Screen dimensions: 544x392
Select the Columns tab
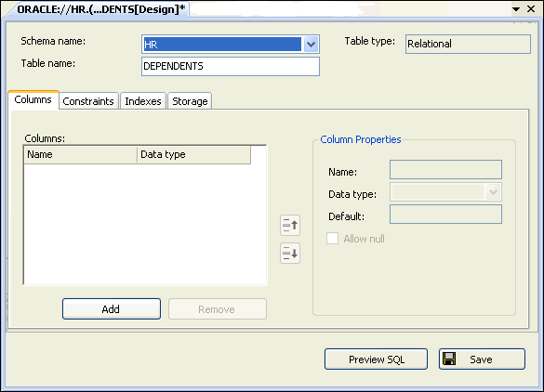(x=33, y=99)
